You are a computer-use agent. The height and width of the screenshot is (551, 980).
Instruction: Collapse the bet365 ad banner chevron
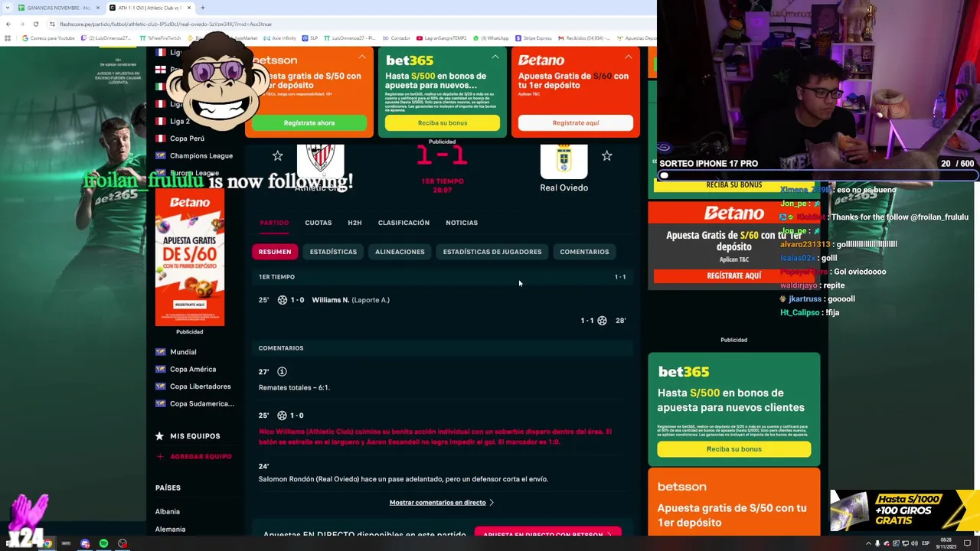coord(495,57)
